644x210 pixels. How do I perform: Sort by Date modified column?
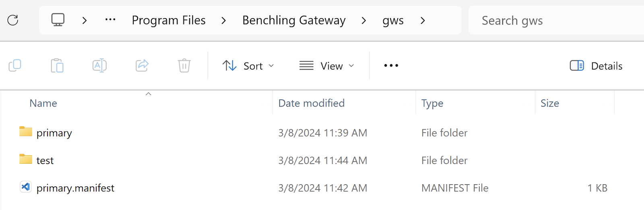tap(312, 103)
